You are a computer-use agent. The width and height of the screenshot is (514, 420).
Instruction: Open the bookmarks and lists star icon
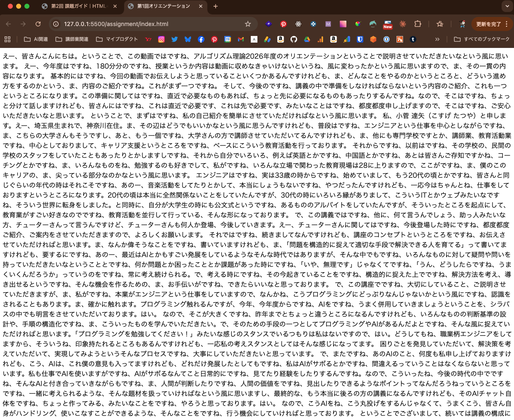440,24
